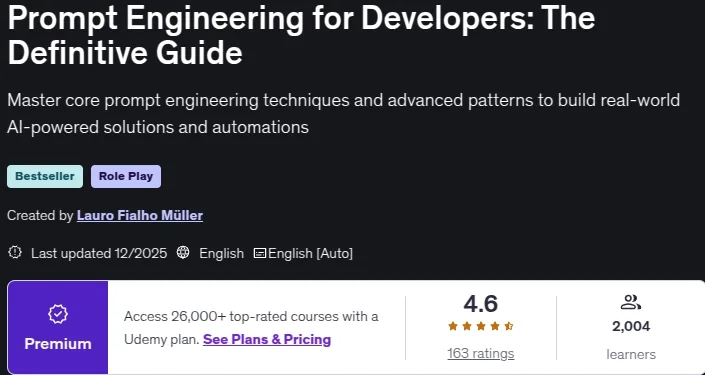This screenshot has height=375, width=705.
Task: Click the course title heading
Action: point(301,35)
